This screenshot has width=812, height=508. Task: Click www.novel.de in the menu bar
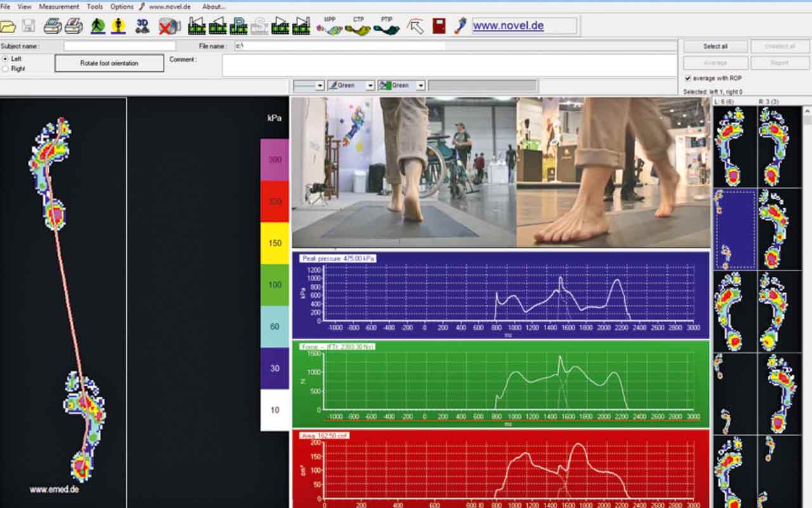pos(169,6)
